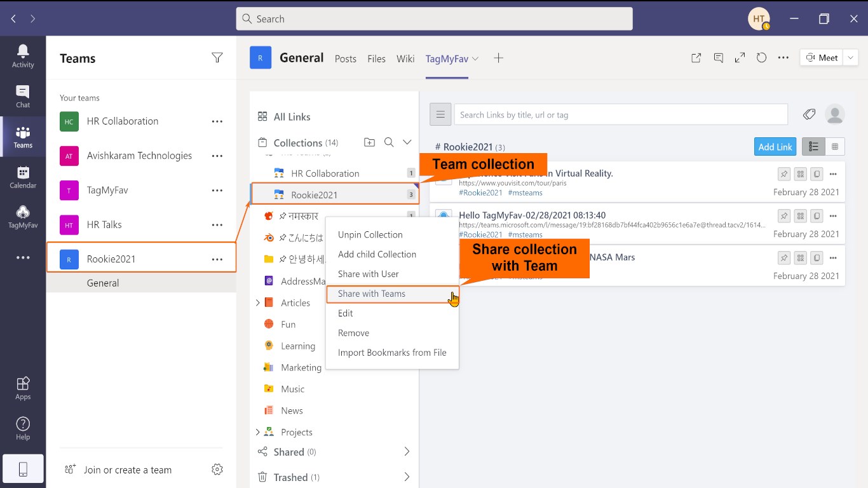Expand the Shared section
The image size is (868, 488).
pyautogui.click(x=407, y=452)
